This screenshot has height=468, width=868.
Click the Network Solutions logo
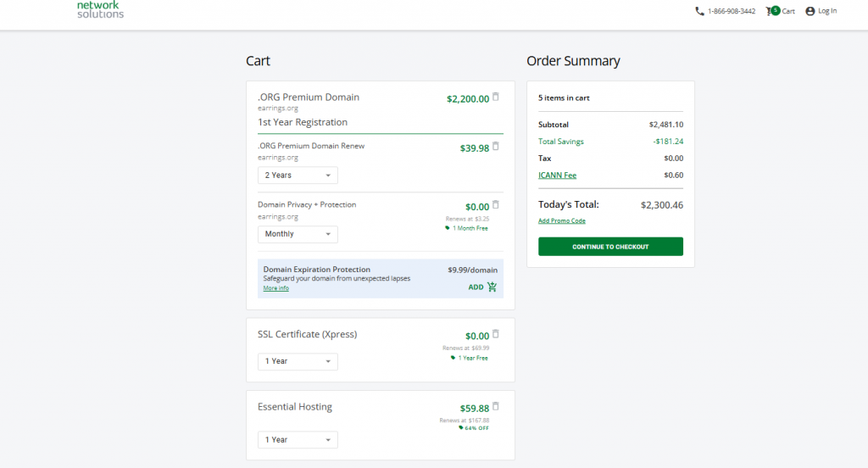[100, 10]
